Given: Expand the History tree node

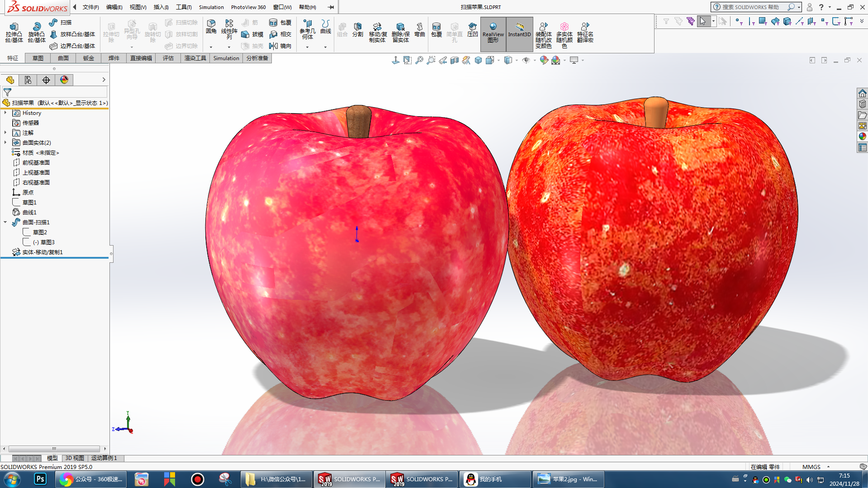Looking at the screenshot, I should coord(5,113).
